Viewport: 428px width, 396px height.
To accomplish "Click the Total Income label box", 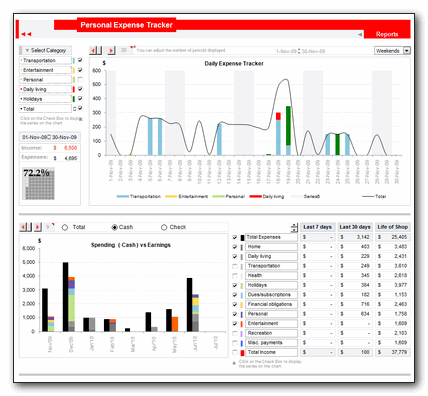I will click(x=271, y=352).
